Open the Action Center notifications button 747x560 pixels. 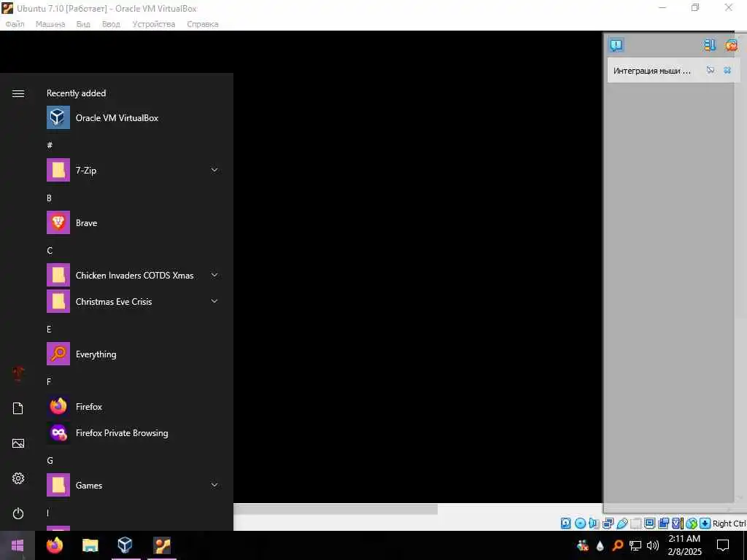[x=723, y=545]
